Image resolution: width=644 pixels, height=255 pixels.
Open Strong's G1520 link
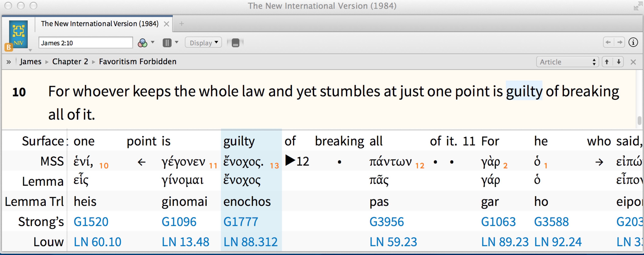91,222
